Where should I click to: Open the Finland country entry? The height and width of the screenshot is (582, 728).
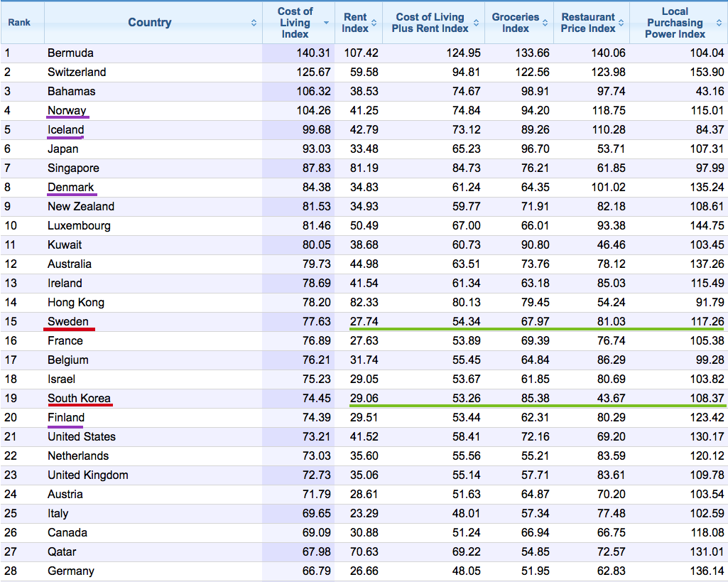(x=65, y=417)
